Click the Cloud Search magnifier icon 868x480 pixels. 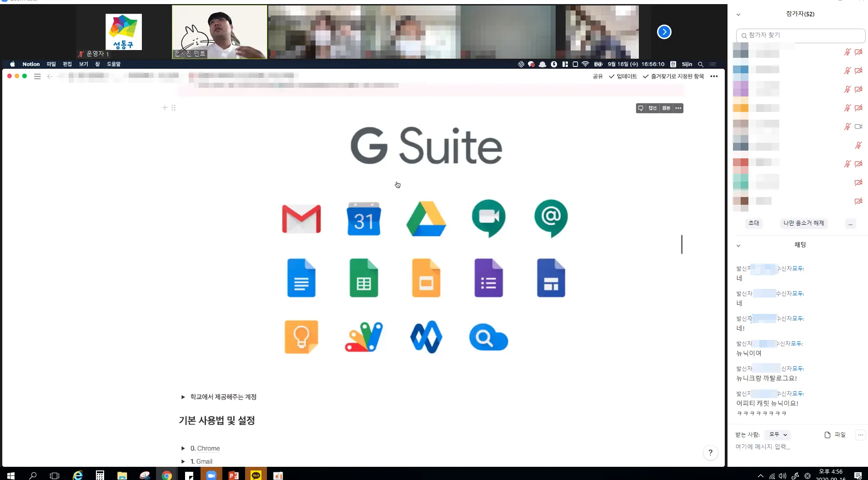tap(489, 338)
